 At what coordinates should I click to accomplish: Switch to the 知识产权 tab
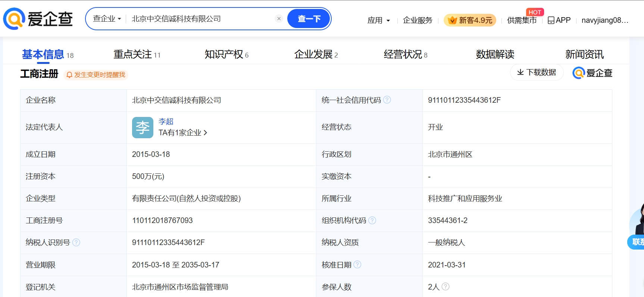226,55
